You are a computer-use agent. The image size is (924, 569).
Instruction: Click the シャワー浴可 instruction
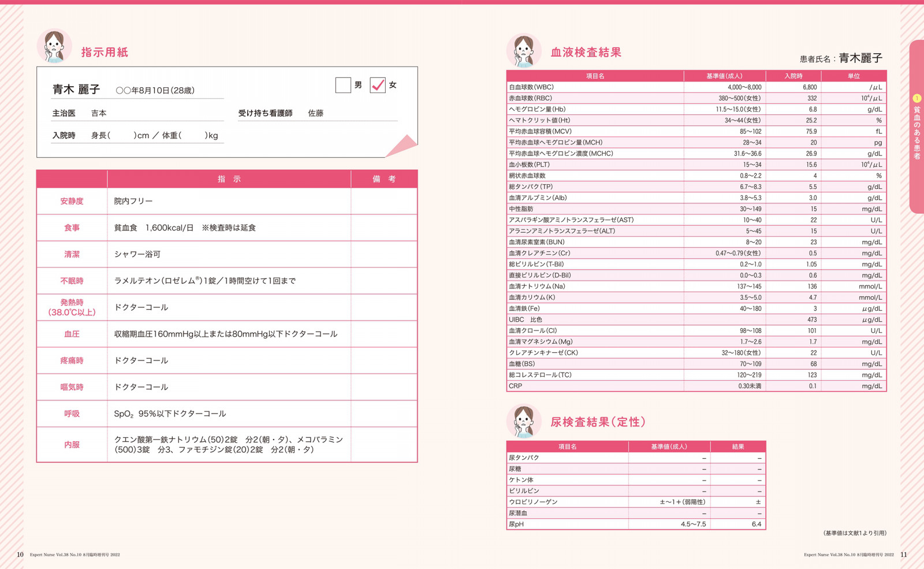137,254
